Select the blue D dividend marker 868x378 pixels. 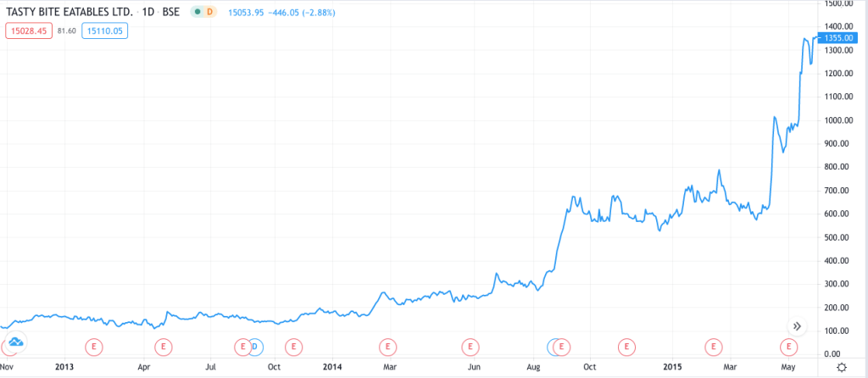coord(255,346)
